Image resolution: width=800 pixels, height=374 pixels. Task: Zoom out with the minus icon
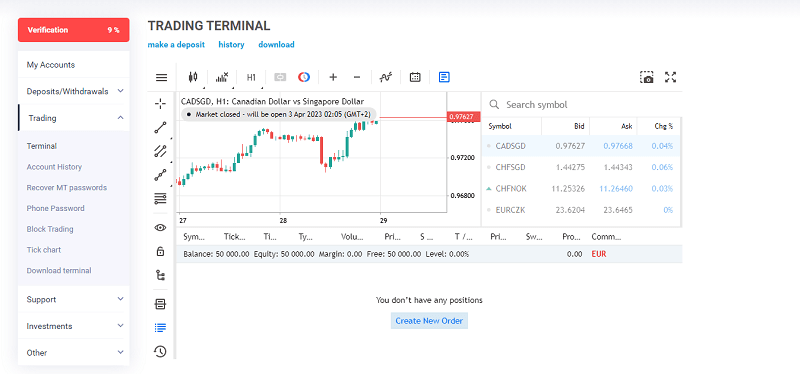(x=357, y=78)
